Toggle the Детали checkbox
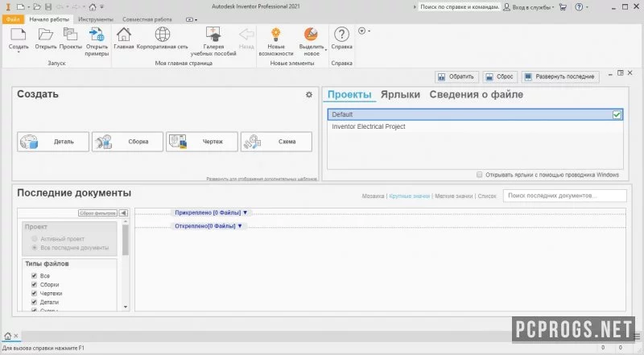 click(34, 302)
